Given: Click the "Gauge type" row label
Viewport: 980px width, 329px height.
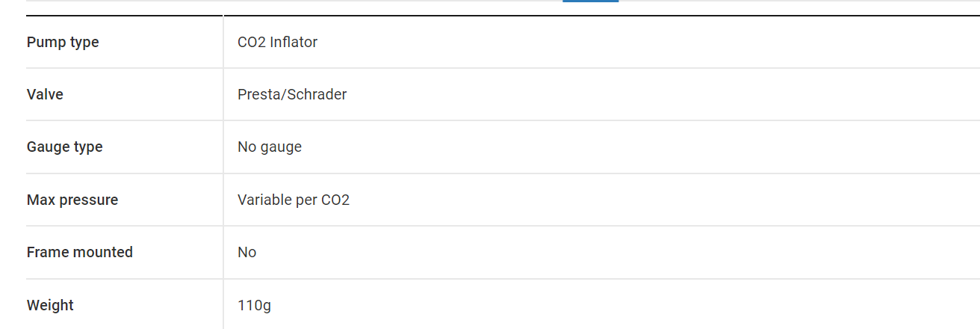Looking at the screenshot, I should click(64, 147).
